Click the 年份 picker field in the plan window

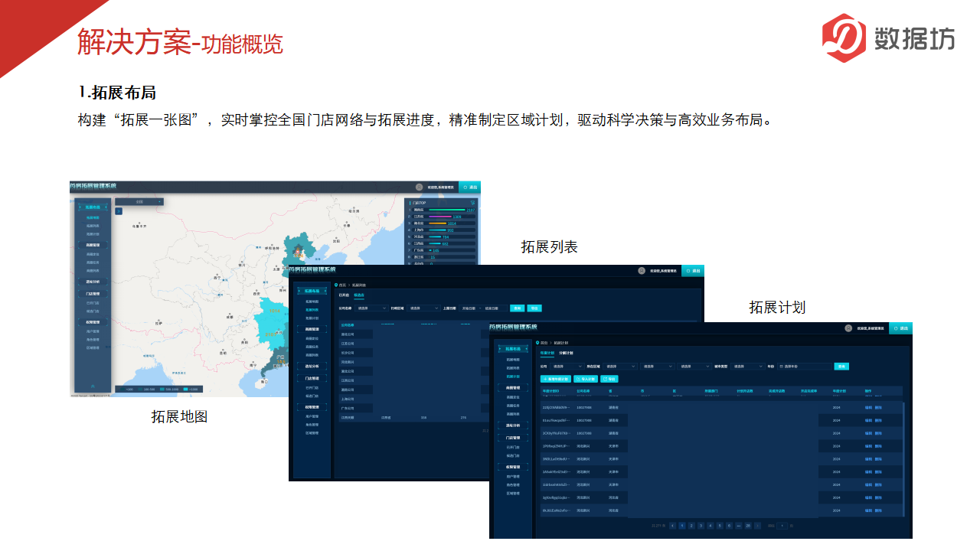click(x=805, y=367)
